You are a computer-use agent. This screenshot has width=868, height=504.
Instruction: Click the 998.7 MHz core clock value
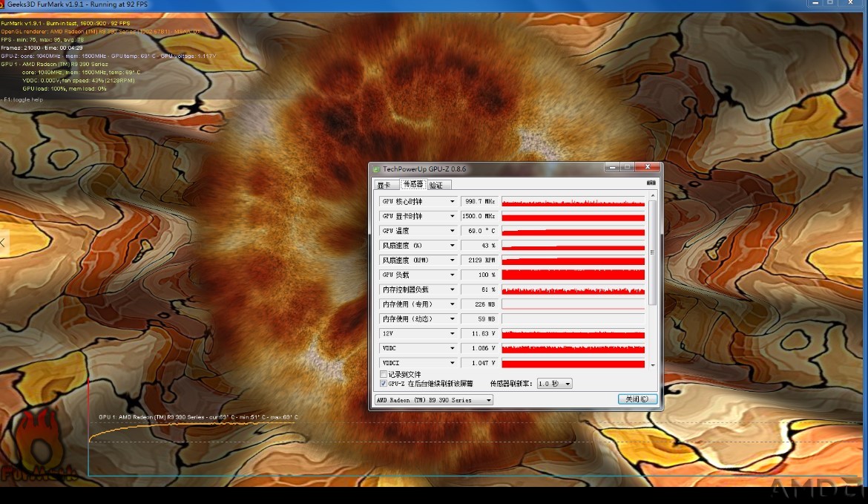click(x=479, y=202)
